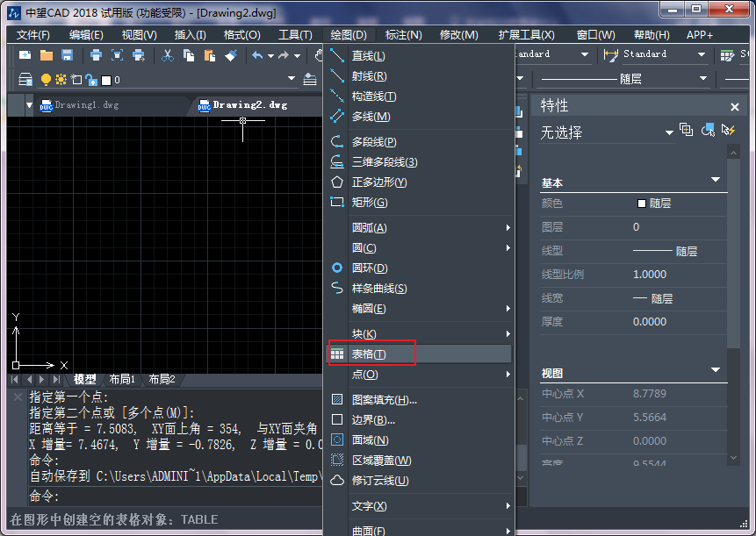Screen dimensions: 756x536
Task: Open the Standard dimension style dropdown
Action: [x=702, y=54]
